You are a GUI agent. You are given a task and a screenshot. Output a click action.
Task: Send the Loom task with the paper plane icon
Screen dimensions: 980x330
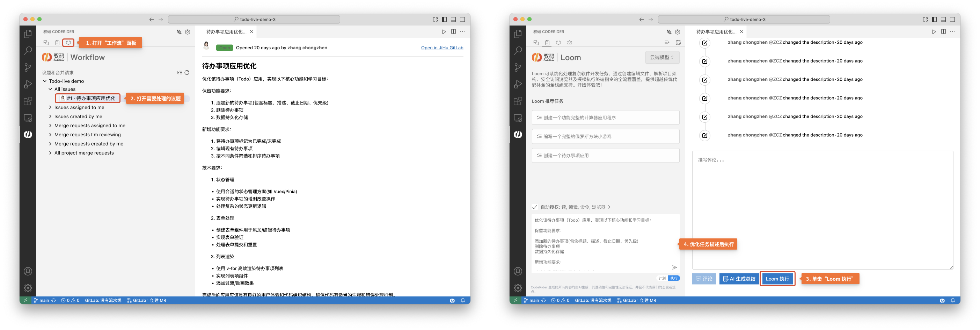tap(674, 267)
